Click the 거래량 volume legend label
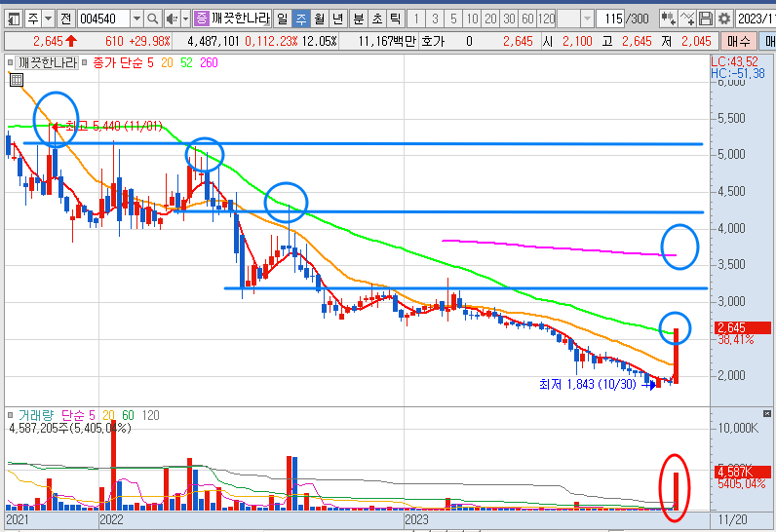Viewport: 776px width, 532px height. coord(36,415)
